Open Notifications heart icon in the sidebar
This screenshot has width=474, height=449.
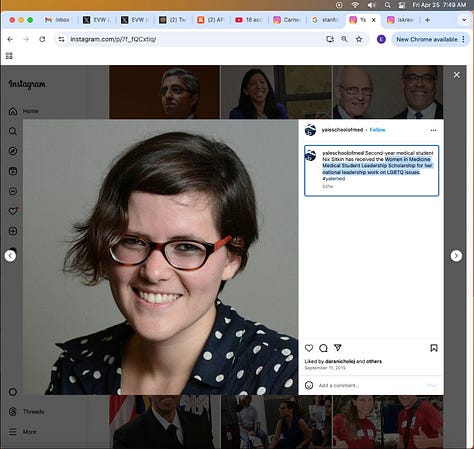point(13,211)
